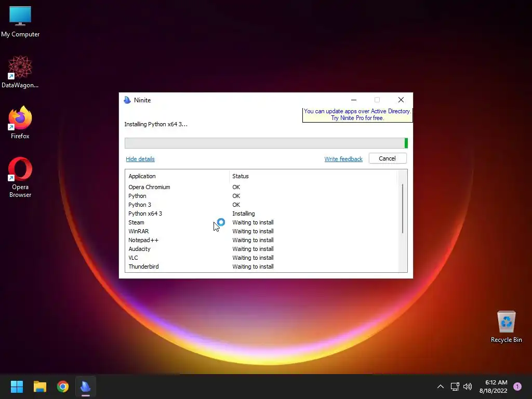Open the notification badge

tap(517, 387)
